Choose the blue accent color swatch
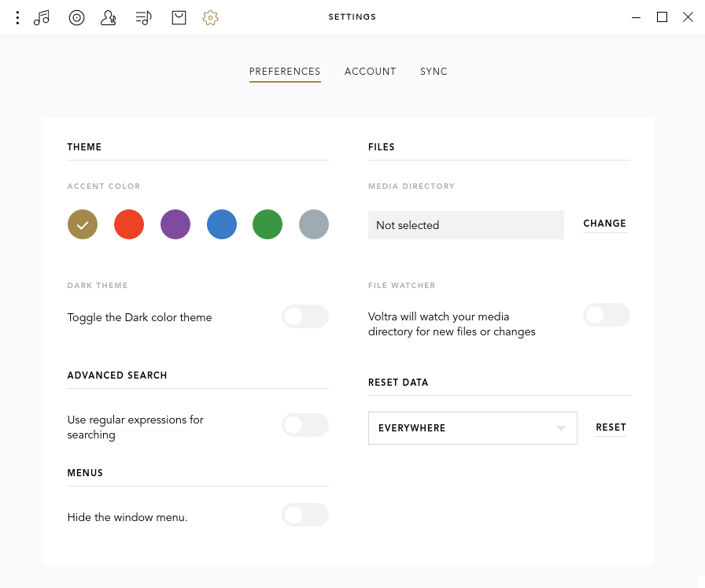The width and height of the screenshot is (705, 588). click(x=222, y=224)
